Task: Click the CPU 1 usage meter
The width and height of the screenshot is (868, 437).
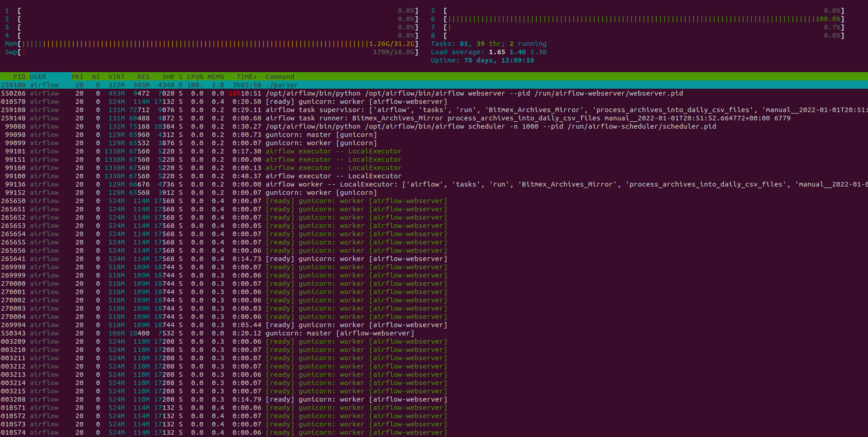Action: tap(211, 11)
